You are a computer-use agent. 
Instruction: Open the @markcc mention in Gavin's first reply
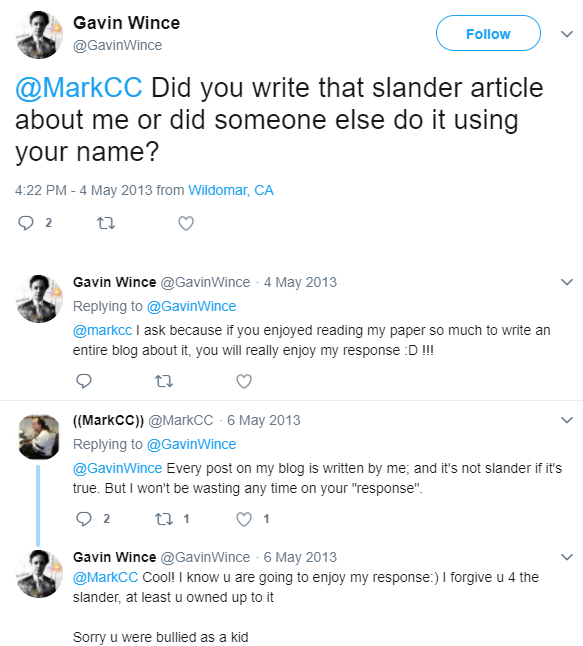click(x=102, y=330)
